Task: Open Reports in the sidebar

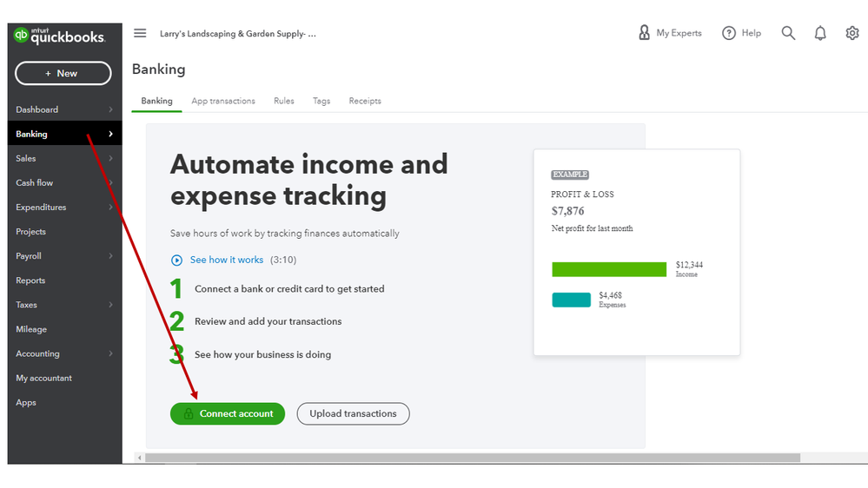Action: 65,280
